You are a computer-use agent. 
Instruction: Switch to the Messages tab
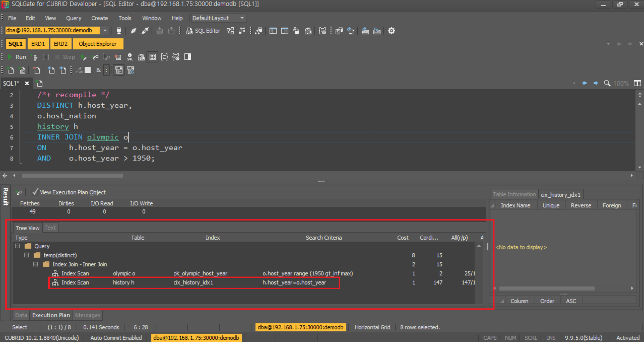click(87, 315)
